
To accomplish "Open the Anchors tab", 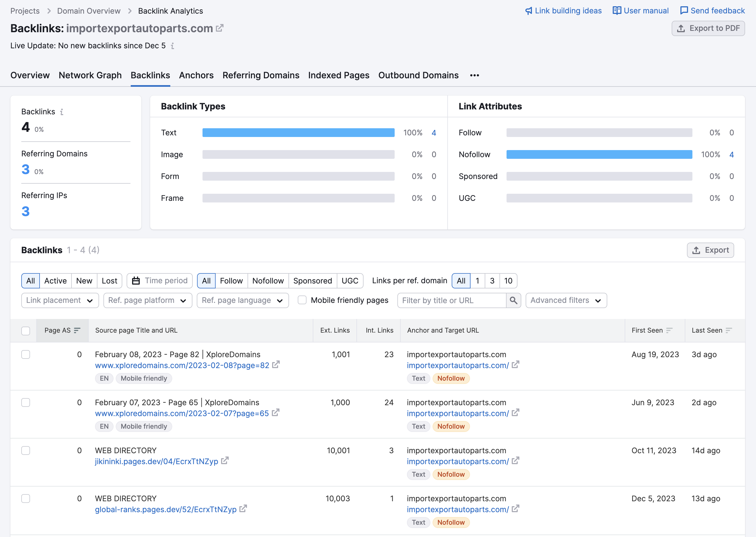I will [196, 75].
